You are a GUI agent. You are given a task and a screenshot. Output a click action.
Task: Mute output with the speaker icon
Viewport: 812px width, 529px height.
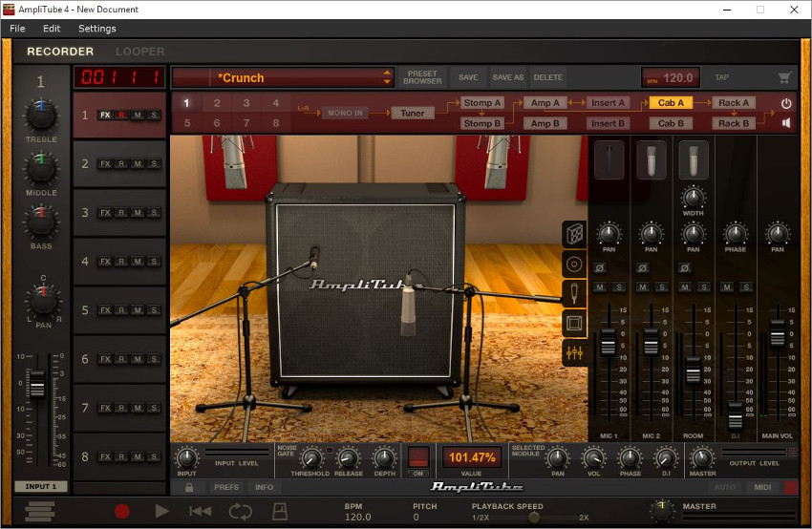(x=786, y=123)
